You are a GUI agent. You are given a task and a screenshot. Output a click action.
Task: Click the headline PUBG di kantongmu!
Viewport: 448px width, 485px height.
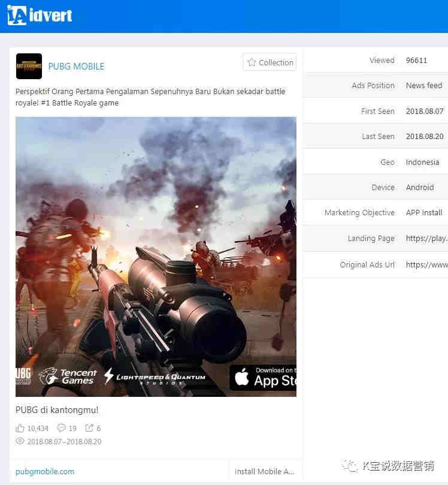tap(57, 410)
